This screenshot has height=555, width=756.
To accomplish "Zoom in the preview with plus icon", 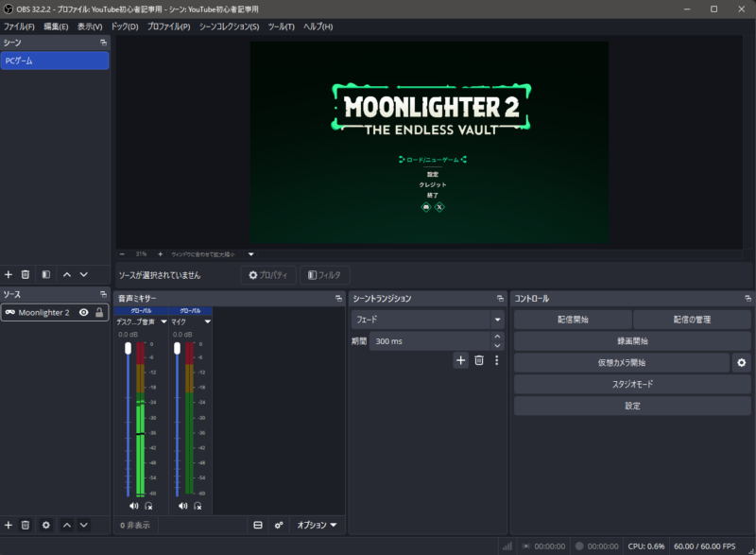I will [x=160, y=254].
